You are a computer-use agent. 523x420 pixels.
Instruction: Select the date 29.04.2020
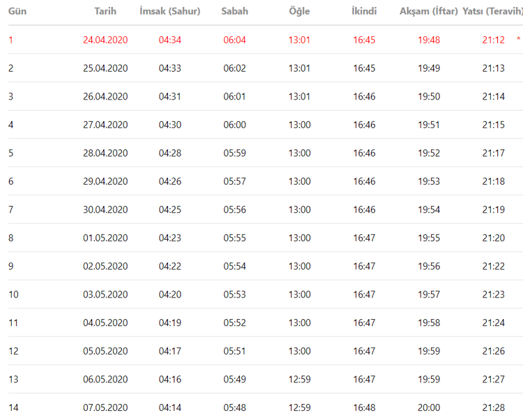[x=105, y=181]
